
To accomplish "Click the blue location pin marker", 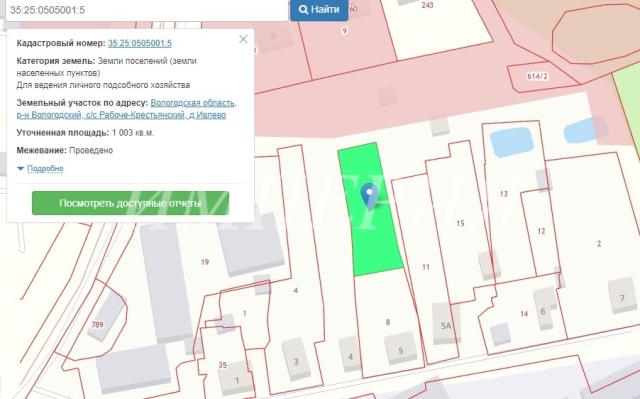I will click(x=369, y=196).
